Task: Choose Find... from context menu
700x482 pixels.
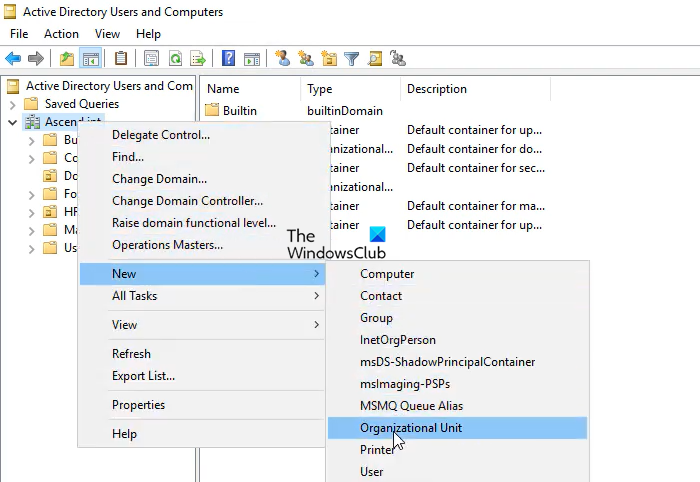Action: (202, 157)
